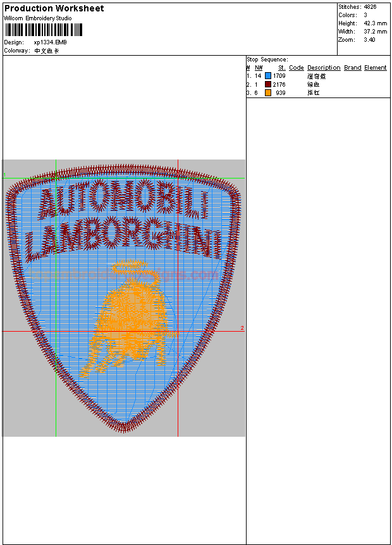
Task: Click the 'Design:' label
Action: [x=14, y=42]
